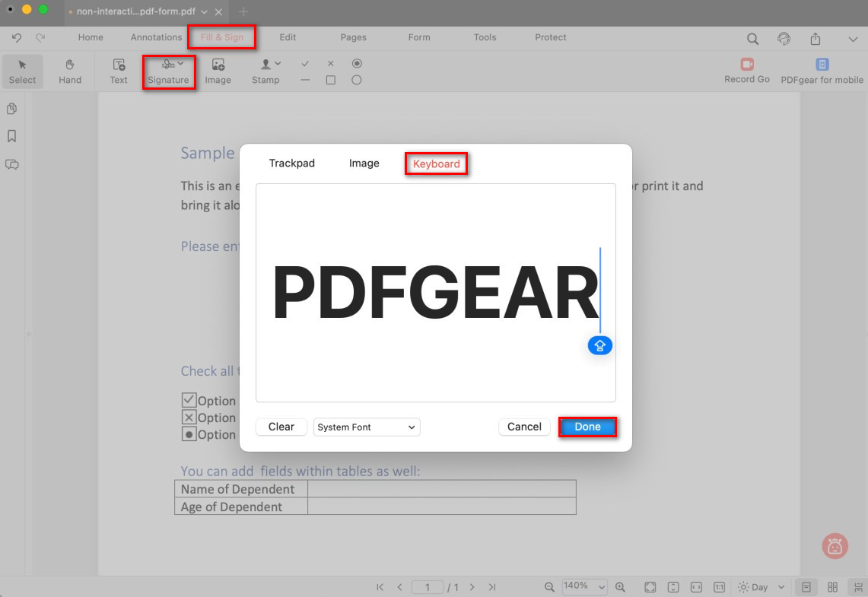868x597 pixels.
Task: Click the support headset icon
Action: 784,39
